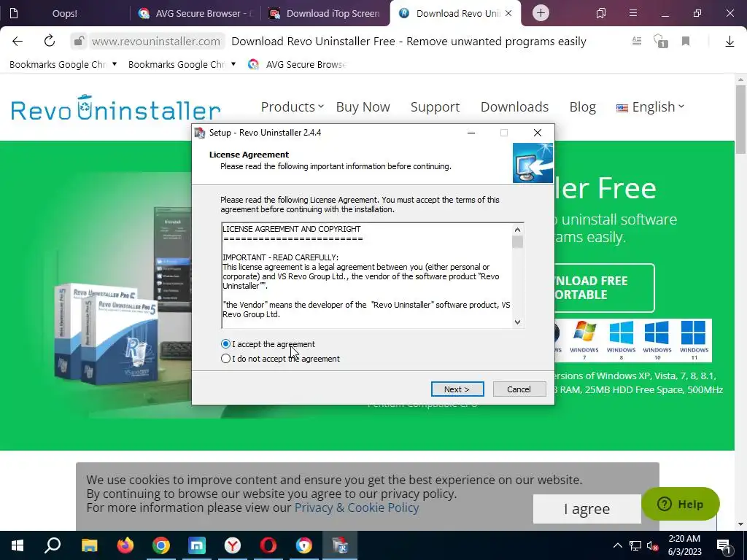Reload the page with the refresh icon

point(50,42)
